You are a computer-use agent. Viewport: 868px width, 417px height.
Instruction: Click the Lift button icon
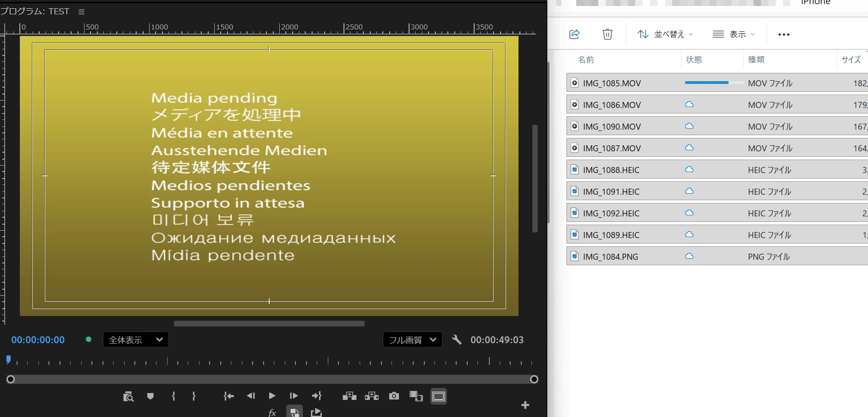[x=350, y=396]
